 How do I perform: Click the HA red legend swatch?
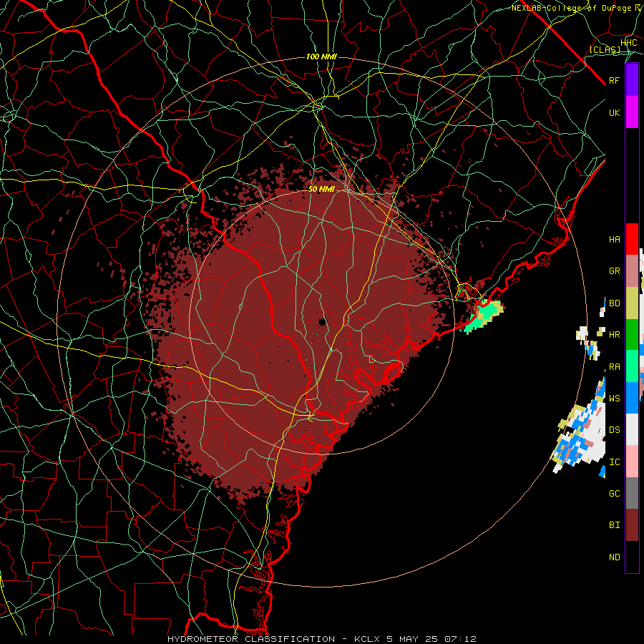(632, 239)
